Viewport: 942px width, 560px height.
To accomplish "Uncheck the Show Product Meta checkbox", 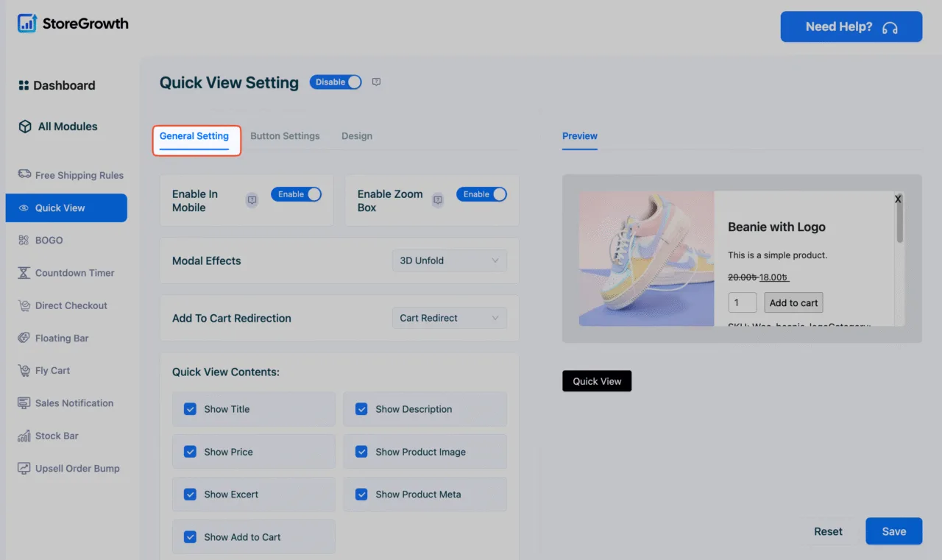I will [x=361, y=495].
